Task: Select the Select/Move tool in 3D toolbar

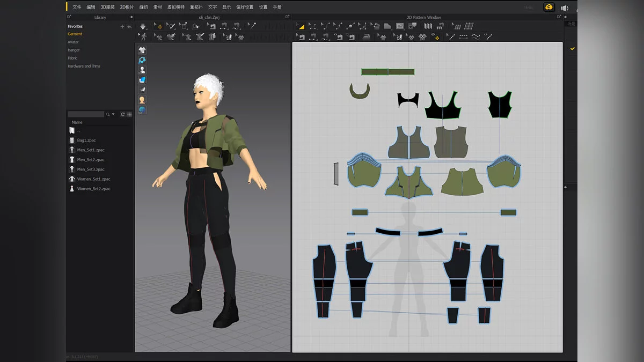Action: (x=158, y=26)
